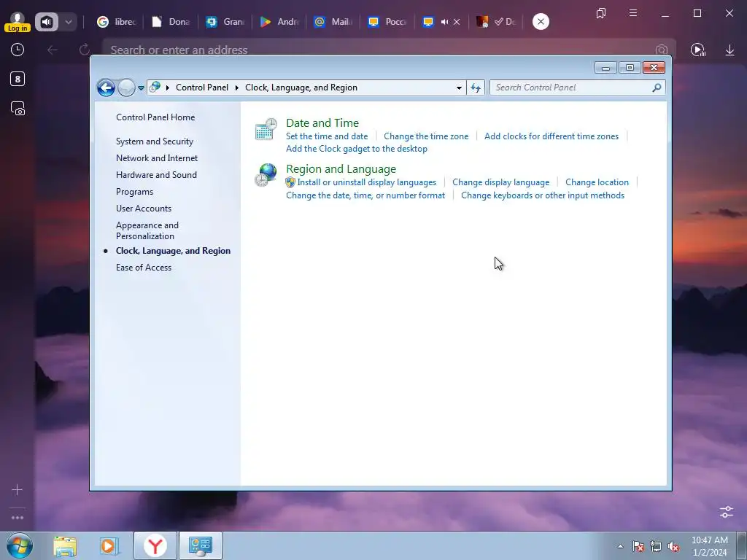The height and width of the screenshot is (560, 747).
Task: Open Hardware and Sound category
Action: (156, 175)
